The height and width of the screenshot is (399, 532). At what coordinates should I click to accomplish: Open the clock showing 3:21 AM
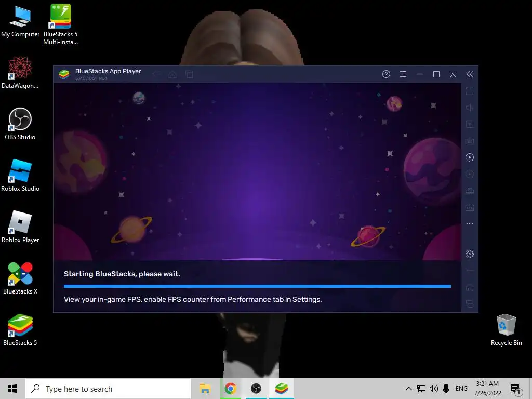tap(487, 389)
